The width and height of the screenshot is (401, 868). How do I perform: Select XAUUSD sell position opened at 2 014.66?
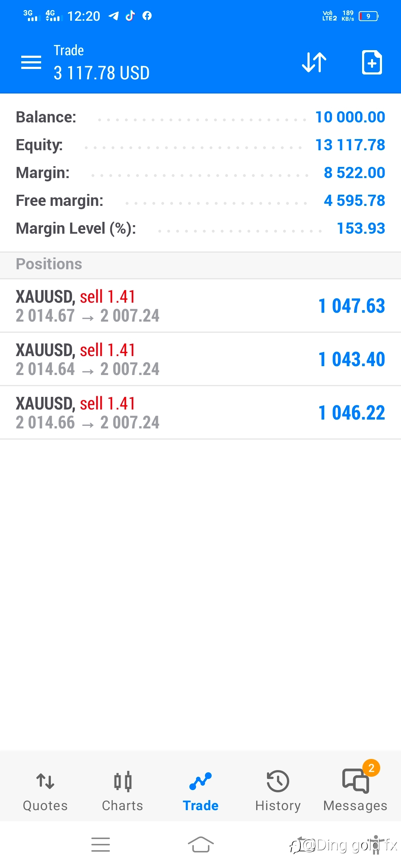pos(200,412)
